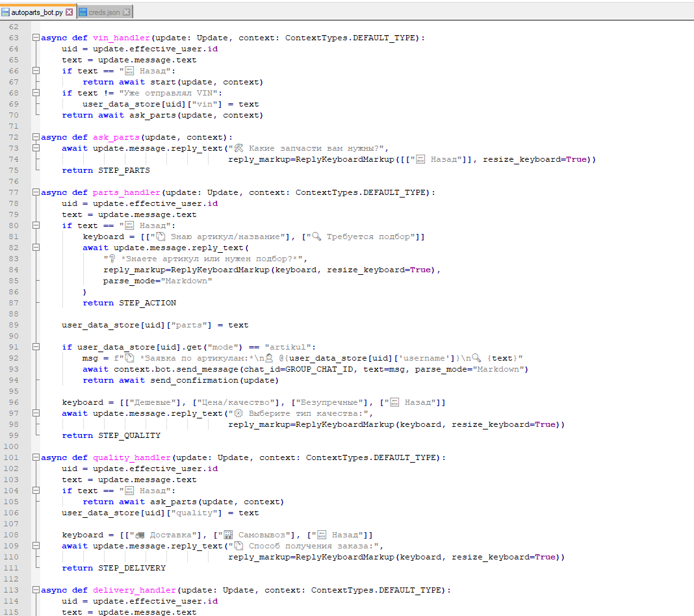Click STEP_QUALITY on the return line 99
The width and height of the screenshot is (694, 616).
[x=129, y=435]
